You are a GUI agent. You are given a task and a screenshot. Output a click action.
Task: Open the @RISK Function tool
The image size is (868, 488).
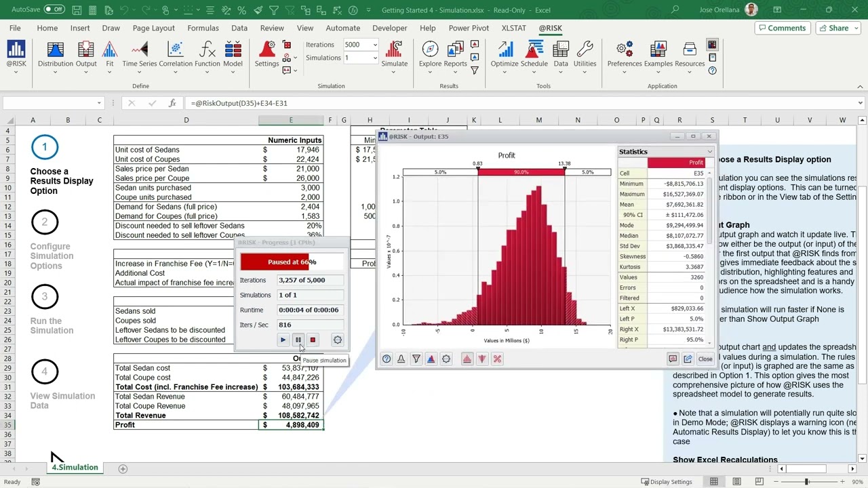[208, 56]
